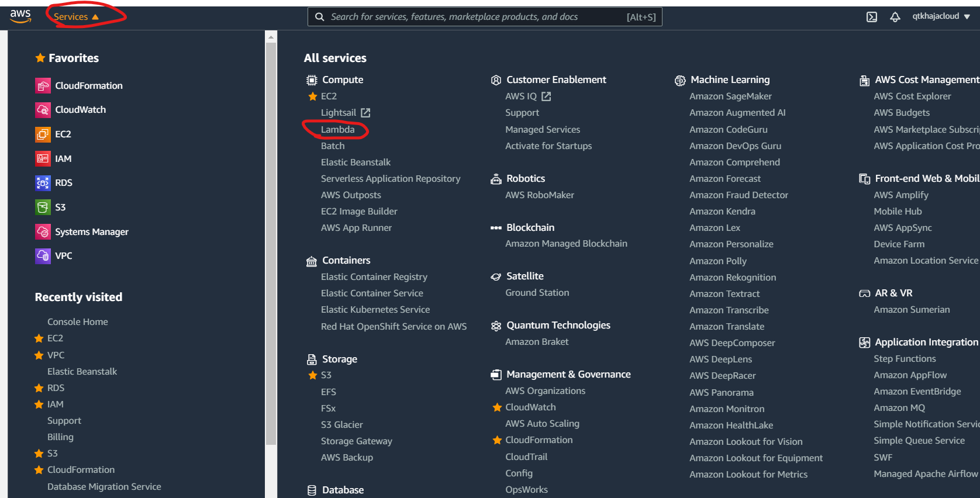Click the purple VPC icon in Favorites
Viewport: 980px width, 498px height.
point(43,256)
